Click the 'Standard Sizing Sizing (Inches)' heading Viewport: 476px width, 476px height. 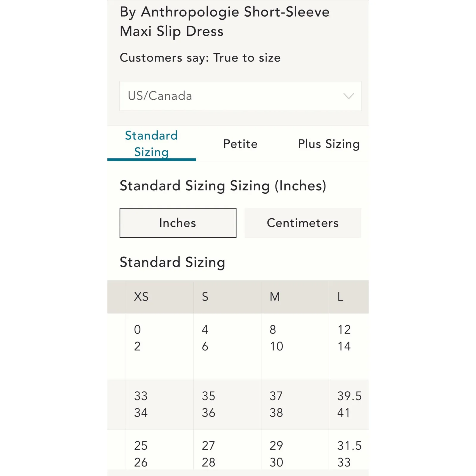(x=223, y=186)
